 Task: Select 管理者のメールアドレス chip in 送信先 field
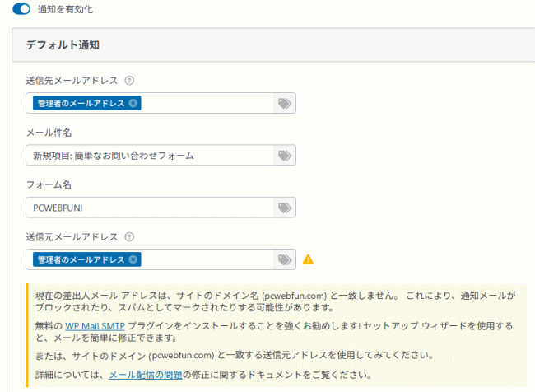click(x=81, y=103)
